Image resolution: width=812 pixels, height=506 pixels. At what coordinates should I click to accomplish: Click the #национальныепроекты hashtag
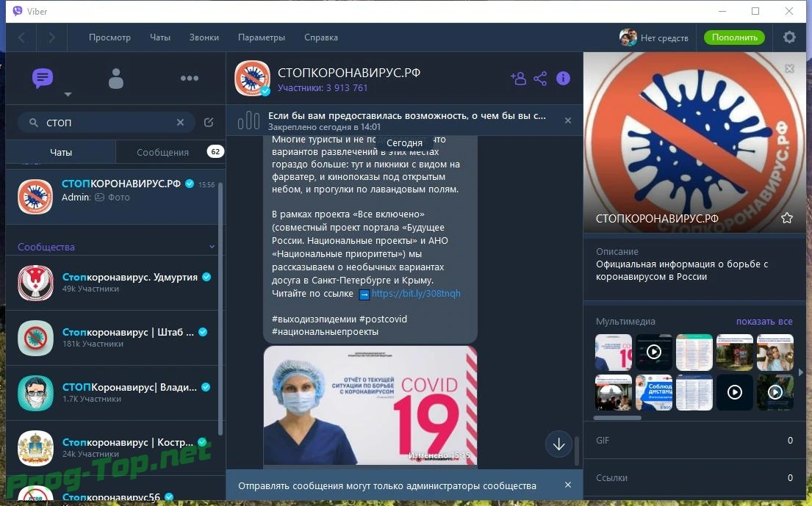(x=325, y=332)
